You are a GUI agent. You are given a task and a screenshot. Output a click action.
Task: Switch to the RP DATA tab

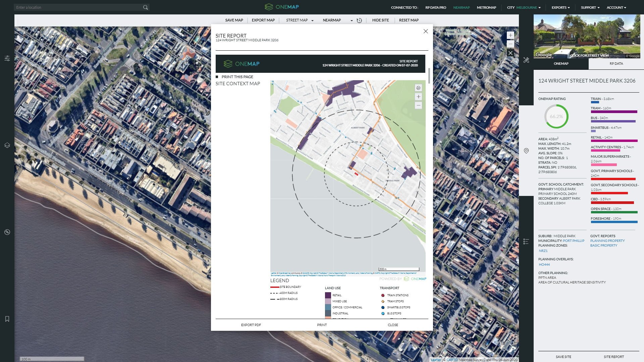tap(617, 63)
